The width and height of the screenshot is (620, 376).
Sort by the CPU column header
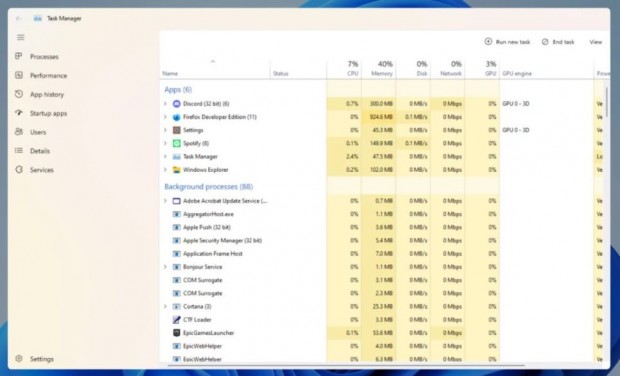point(344,68)
